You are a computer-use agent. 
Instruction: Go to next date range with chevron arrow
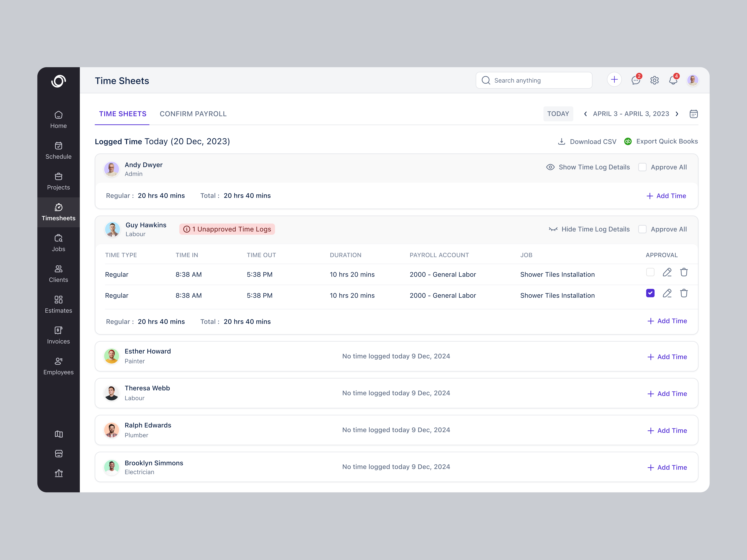(x=677, y=114)
